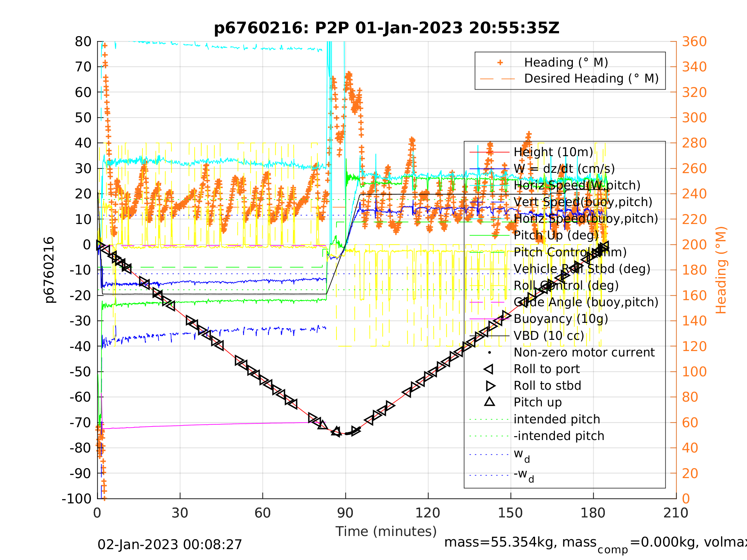Click left y-axis tick label 80
Screen dimensions: 747x560
pyautogui.click(x=83, y=42)
